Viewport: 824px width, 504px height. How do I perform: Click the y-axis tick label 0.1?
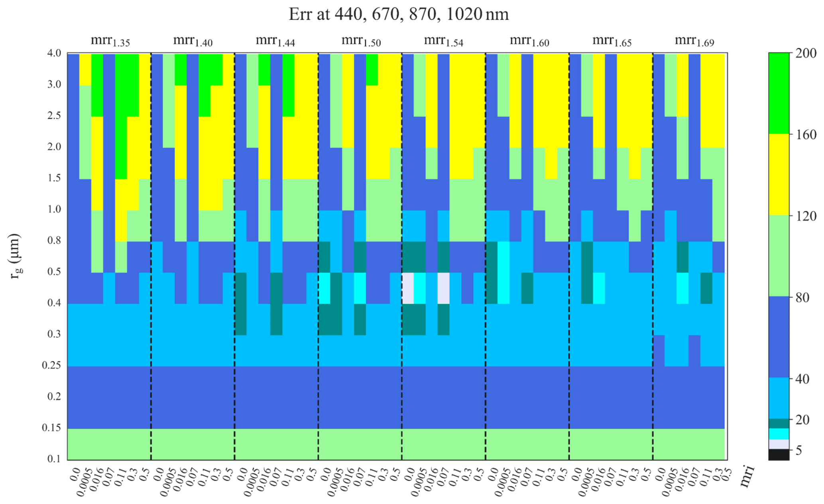click(x=54, y=459)
